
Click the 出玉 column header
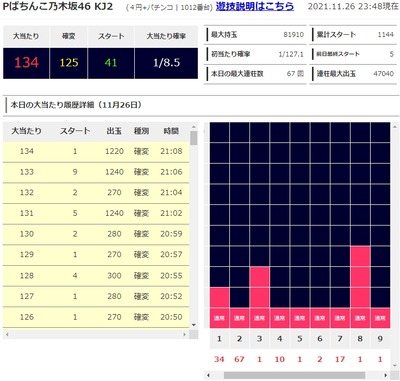point(114,131)
